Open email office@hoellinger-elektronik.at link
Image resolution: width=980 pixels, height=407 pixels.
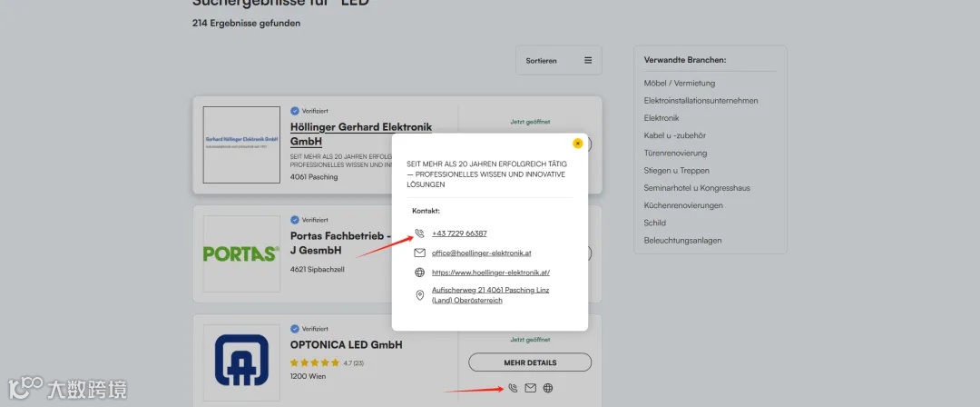(481, 253)
